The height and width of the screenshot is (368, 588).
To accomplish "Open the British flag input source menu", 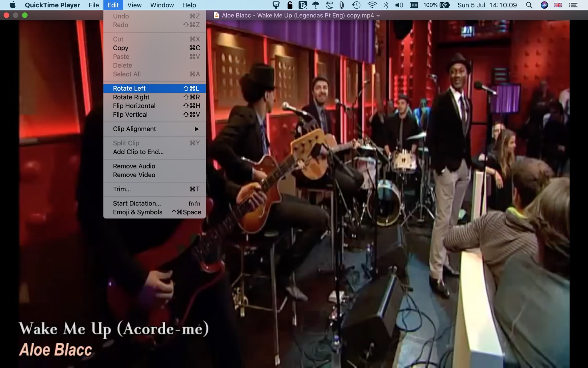I will (x=558, y=5).
